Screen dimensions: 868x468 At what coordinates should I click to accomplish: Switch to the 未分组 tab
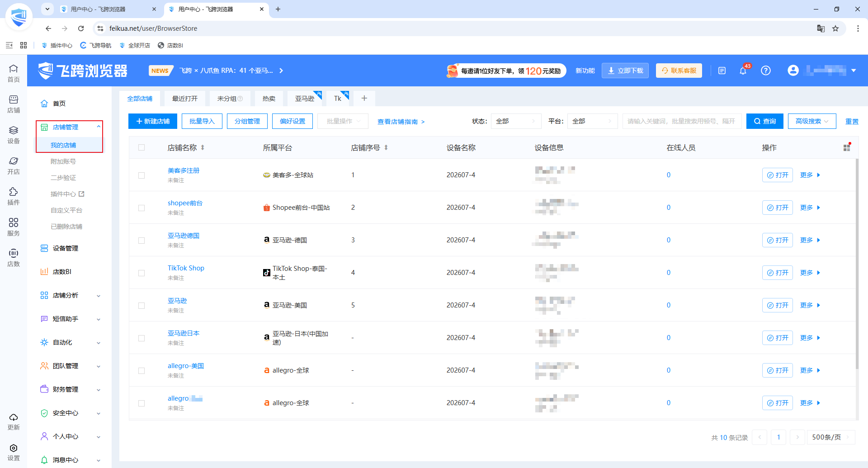click(x=230, y=99)
